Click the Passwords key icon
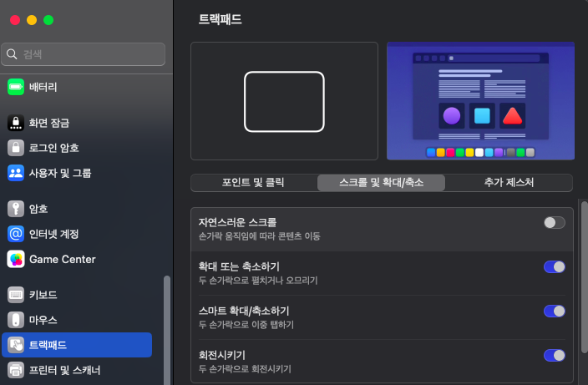Image resolution: width=588 pixels, height=385 pixels. (16, 209)
